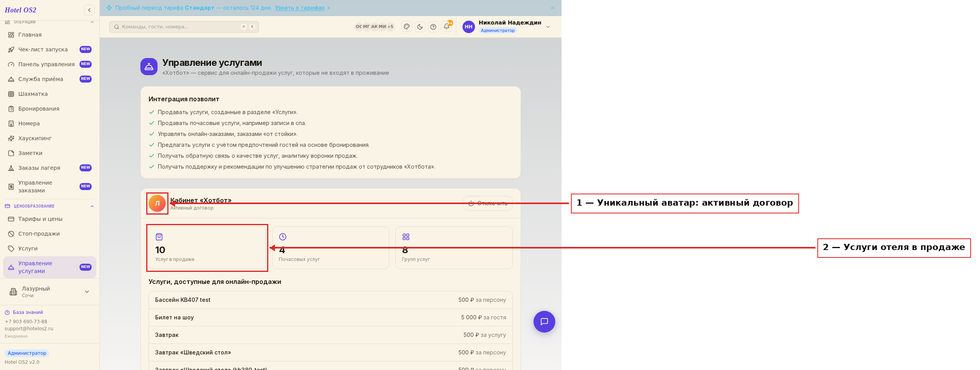Click the Бронирования clipboard icon

(x=11, y=109)
